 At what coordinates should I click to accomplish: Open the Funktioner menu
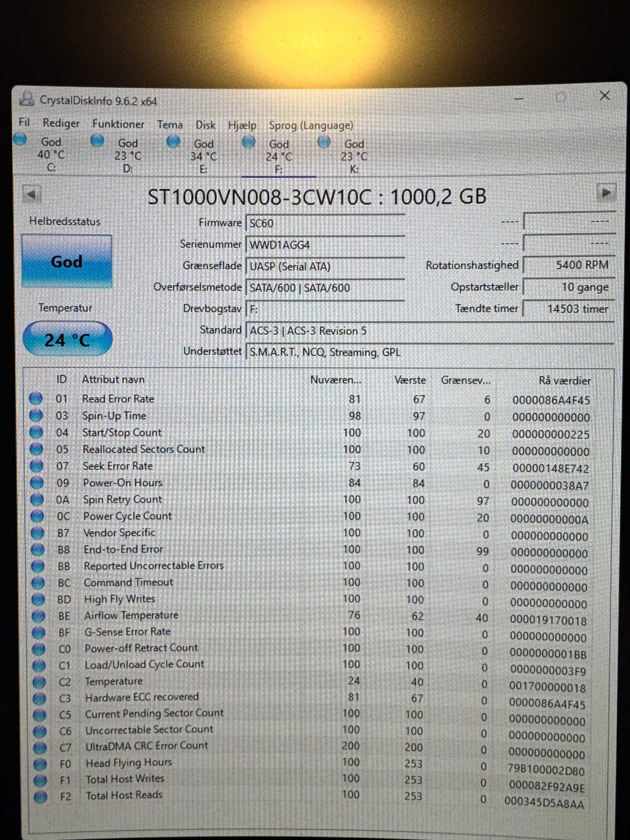click(118, 124)
